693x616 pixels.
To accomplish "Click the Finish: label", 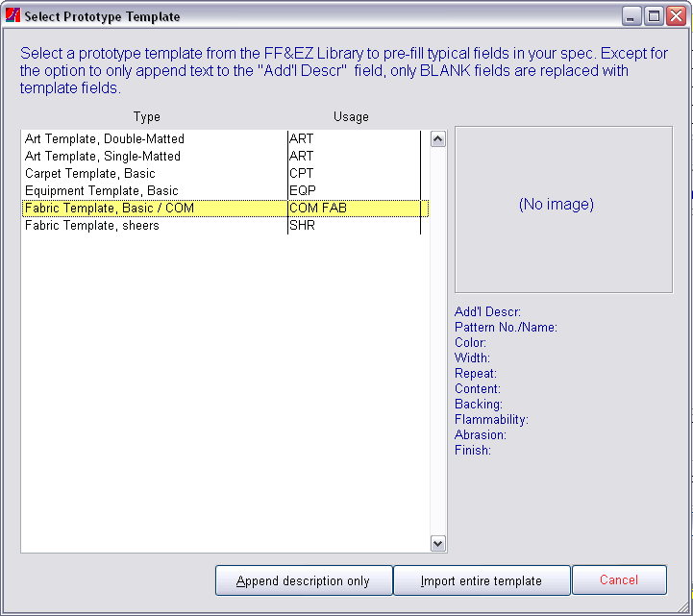I will coord(473,451).
